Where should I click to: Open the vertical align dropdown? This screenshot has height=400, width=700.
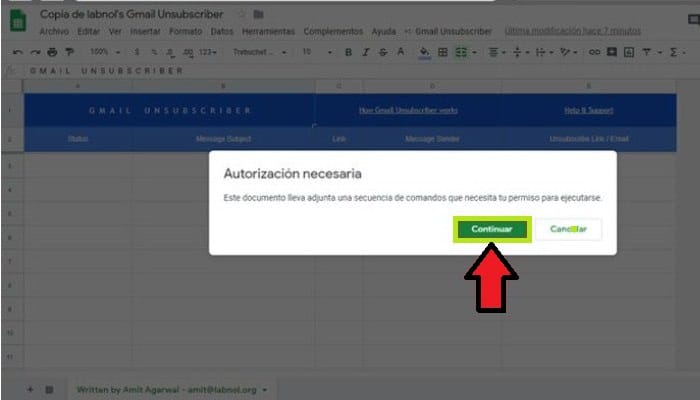coord(521,53)
